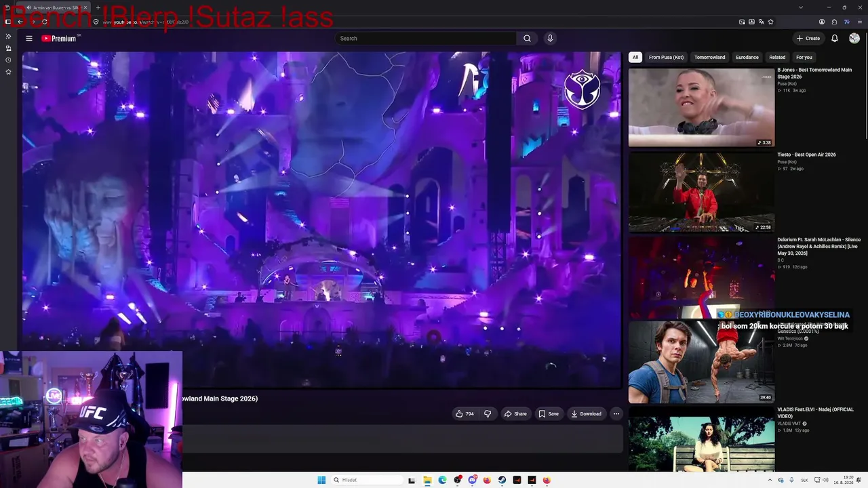
Task: Click the Windows taskbar Hľadať search box
Action: [x=366, y=481]
